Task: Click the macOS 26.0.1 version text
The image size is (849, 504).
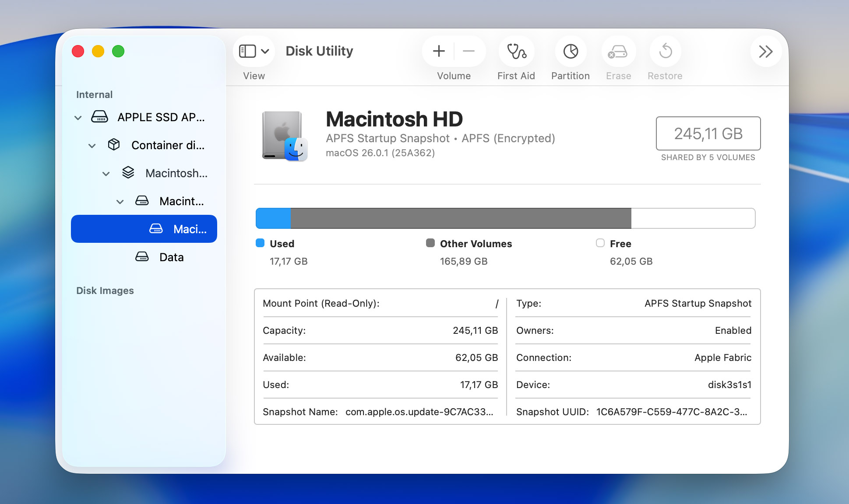Action: 380,153
